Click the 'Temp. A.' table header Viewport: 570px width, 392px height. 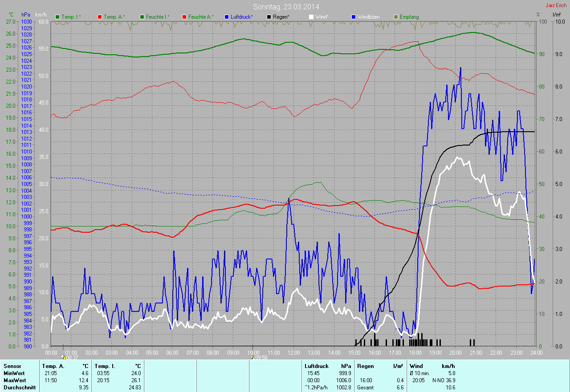point(53,366)
